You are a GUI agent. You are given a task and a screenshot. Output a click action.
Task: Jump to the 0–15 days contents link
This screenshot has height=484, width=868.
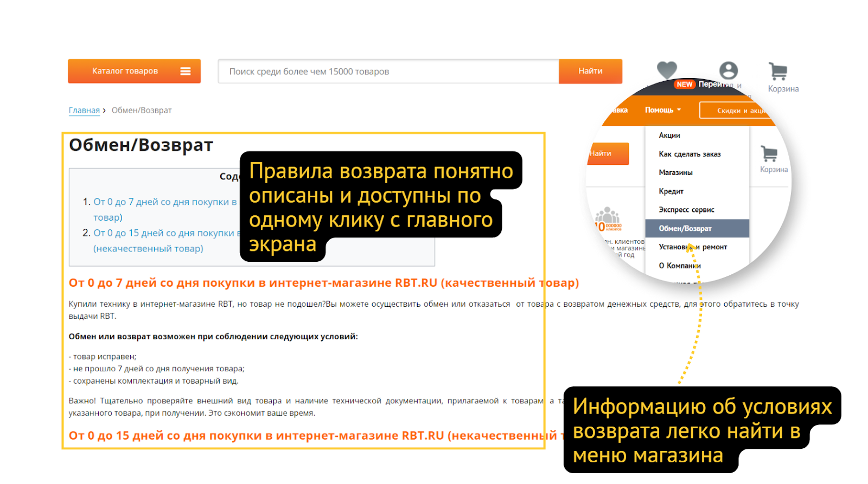[167, 240]
